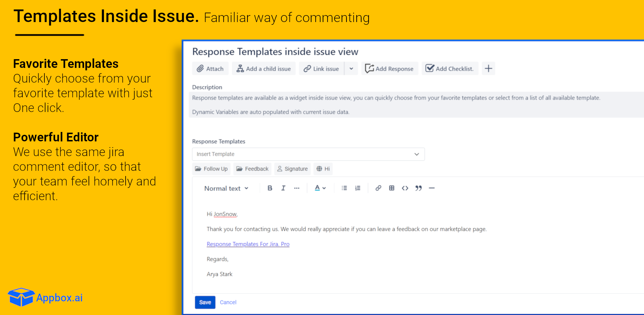Screen dimensions: 644x315
Task: Add a child issue
Action: point(264,68)
